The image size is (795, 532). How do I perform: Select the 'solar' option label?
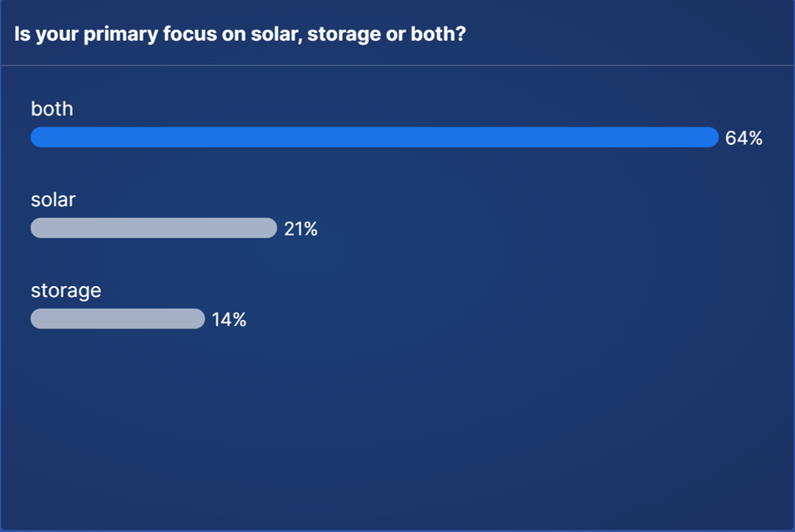point(53,199)
